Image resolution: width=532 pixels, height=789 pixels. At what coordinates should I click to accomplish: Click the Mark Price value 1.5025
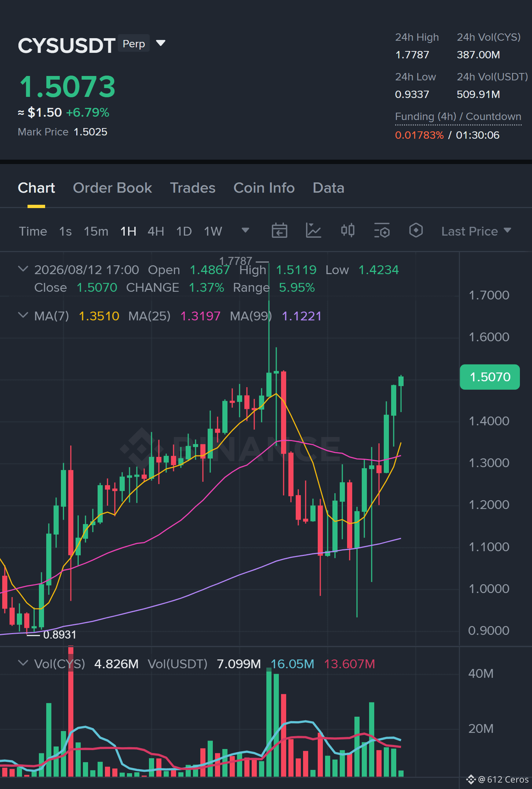click(91, 132)
